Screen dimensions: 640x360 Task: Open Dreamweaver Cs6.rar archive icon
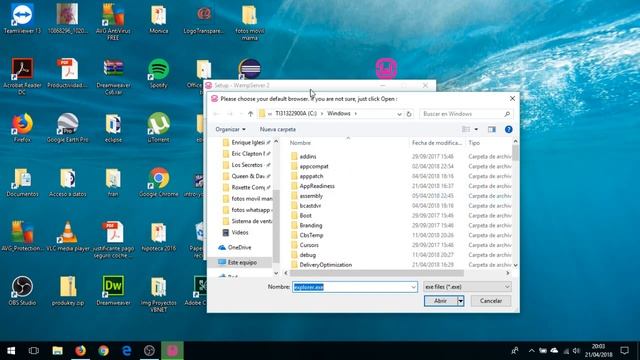pos(113,76)
